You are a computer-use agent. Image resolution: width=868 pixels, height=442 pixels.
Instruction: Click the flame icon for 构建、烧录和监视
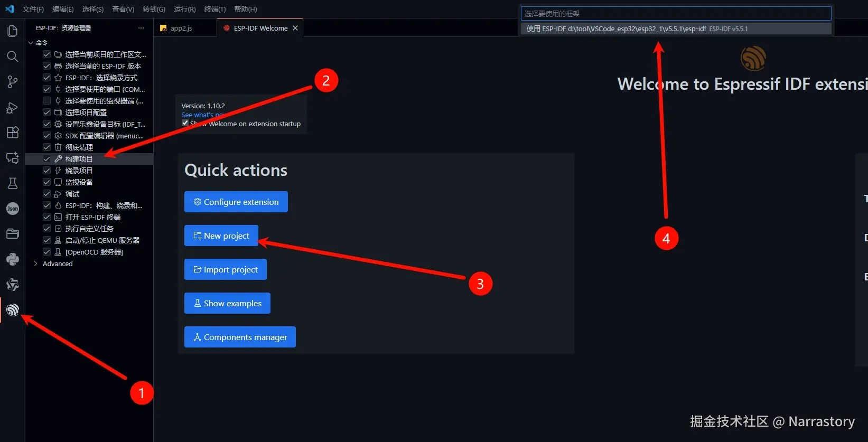point(58,205)
